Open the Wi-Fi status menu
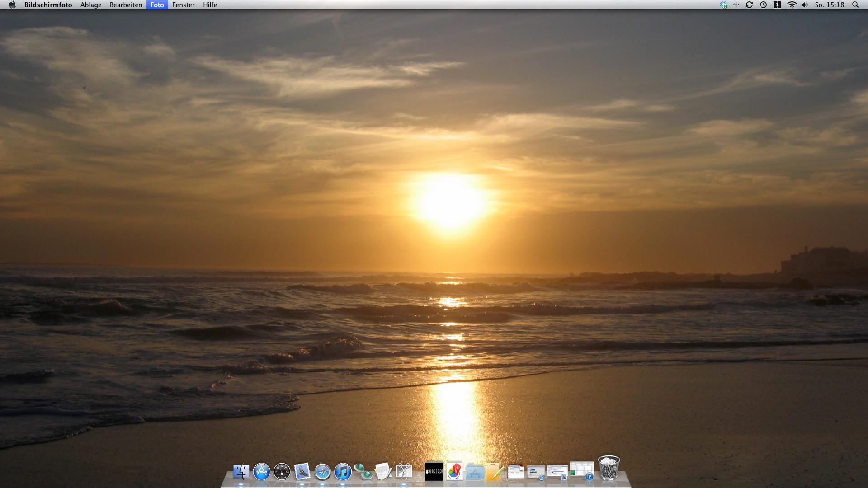 tap(792, 5)
